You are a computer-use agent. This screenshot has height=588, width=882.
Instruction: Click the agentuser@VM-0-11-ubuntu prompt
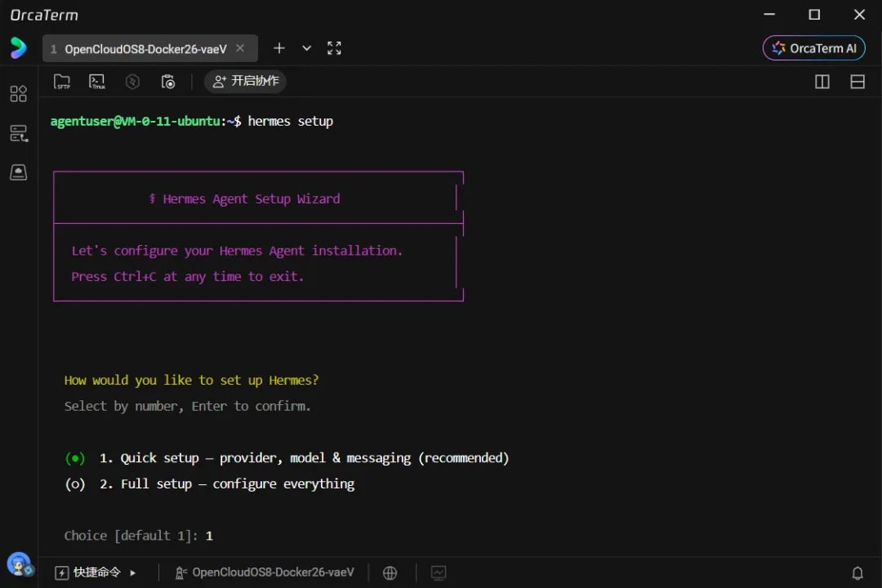[145, 122]
